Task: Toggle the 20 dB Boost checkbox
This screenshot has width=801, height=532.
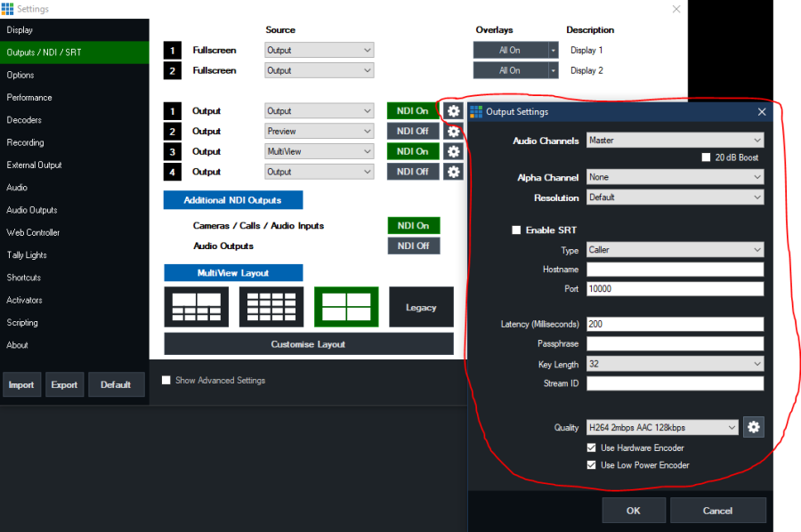Action: [x=707, y=157]
